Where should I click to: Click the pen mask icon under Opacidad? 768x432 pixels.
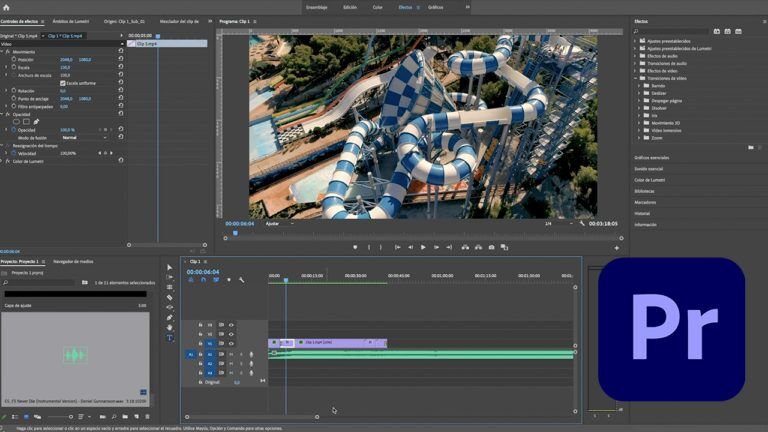[x=36, y=121]
